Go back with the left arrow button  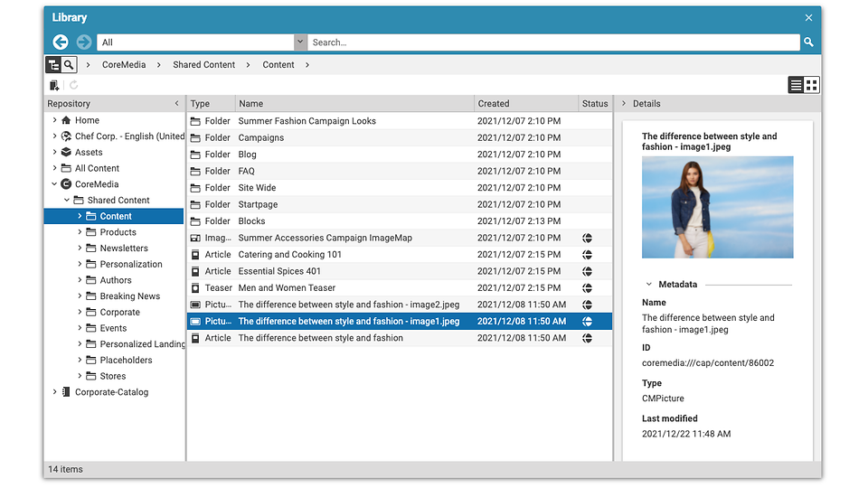tap(61, 42)
